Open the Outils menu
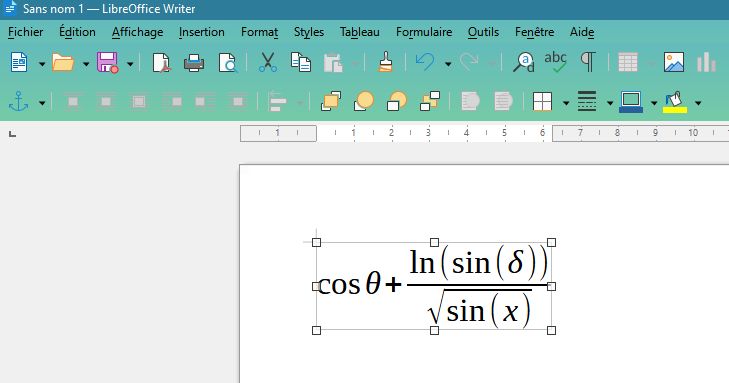Viewport: 729px width, 383px height. pyautogui.click(x=483, y=32)
